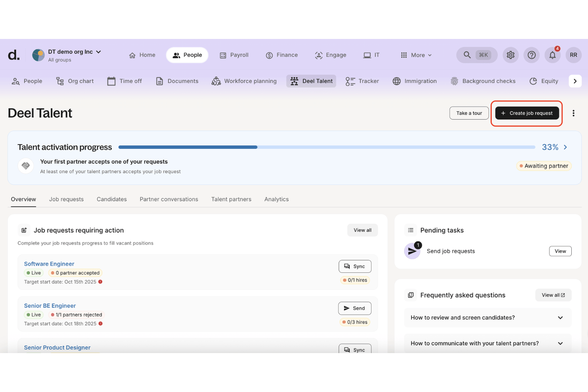Open the RR profile avatar
The image size is (588, 392).
click(x=573, y=55)
